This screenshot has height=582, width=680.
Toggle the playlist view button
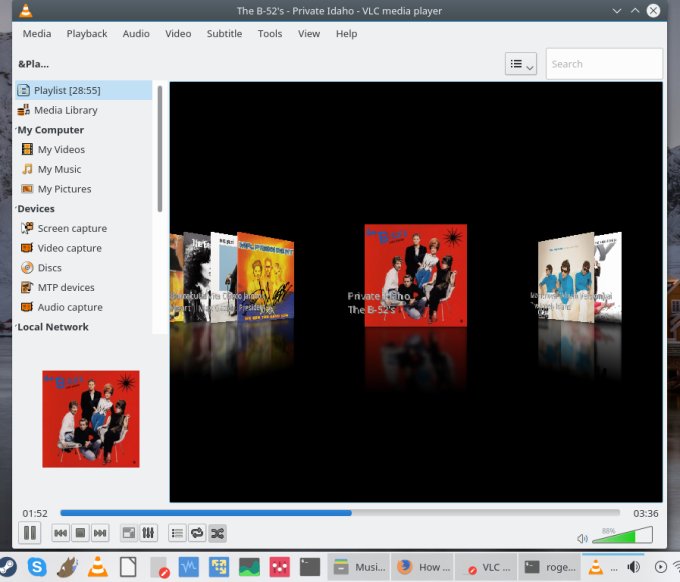pyautogui.click(x=177, y=533)
